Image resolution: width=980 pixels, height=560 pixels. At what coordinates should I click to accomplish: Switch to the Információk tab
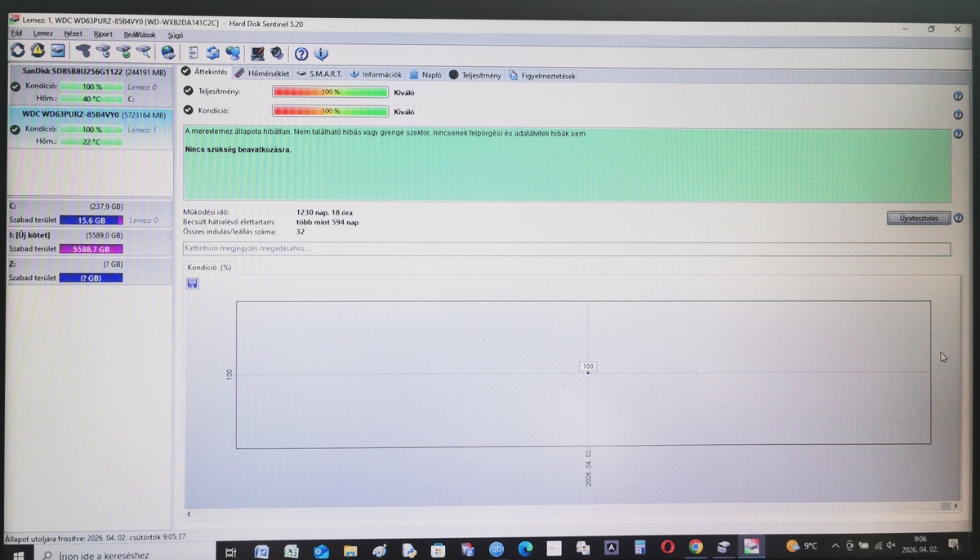click(x=376, y=74)
